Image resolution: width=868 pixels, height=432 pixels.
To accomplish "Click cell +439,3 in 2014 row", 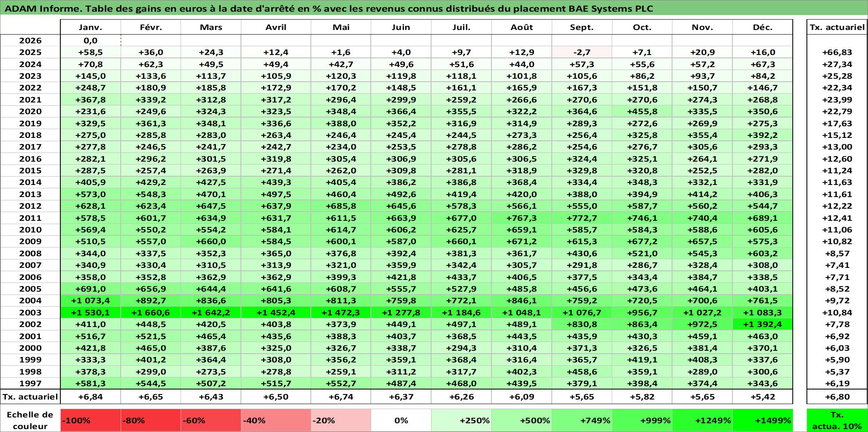I will click(276, 182).
